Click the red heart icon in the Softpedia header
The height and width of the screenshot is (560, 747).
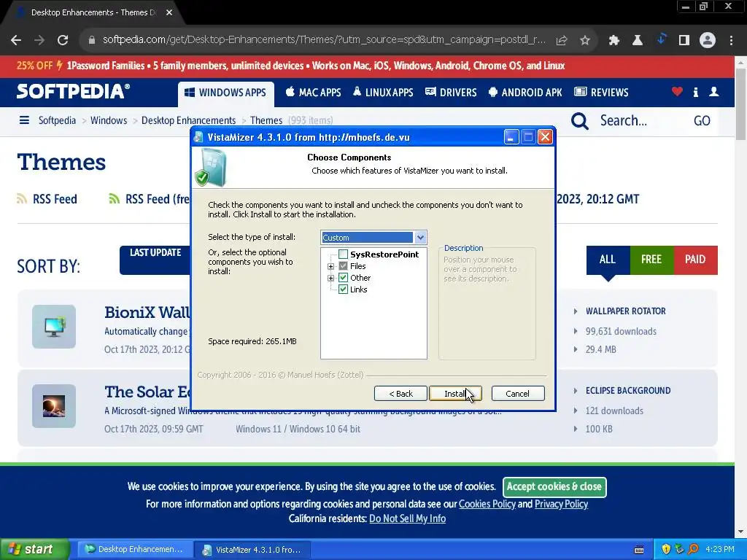(677, 91)
